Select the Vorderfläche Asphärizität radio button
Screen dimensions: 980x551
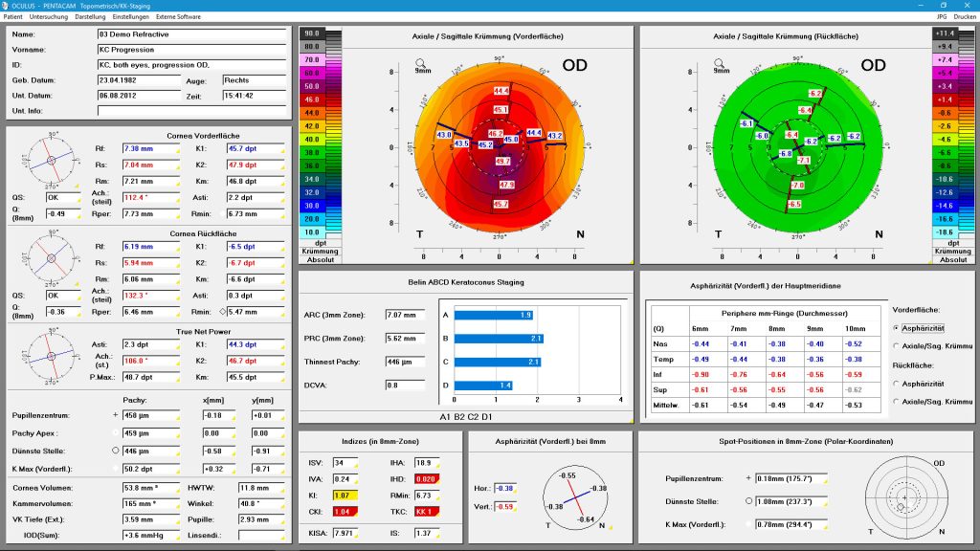point(896,328)
